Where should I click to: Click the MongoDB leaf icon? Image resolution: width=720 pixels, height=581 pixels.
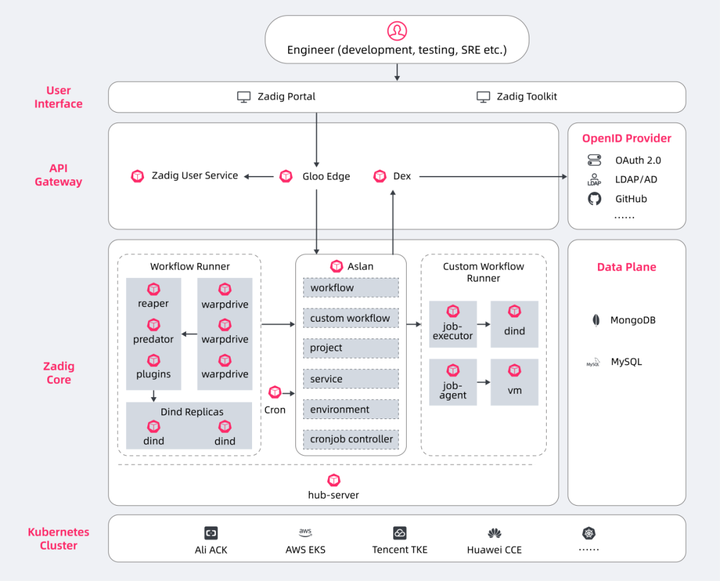(x=594, y=320)
